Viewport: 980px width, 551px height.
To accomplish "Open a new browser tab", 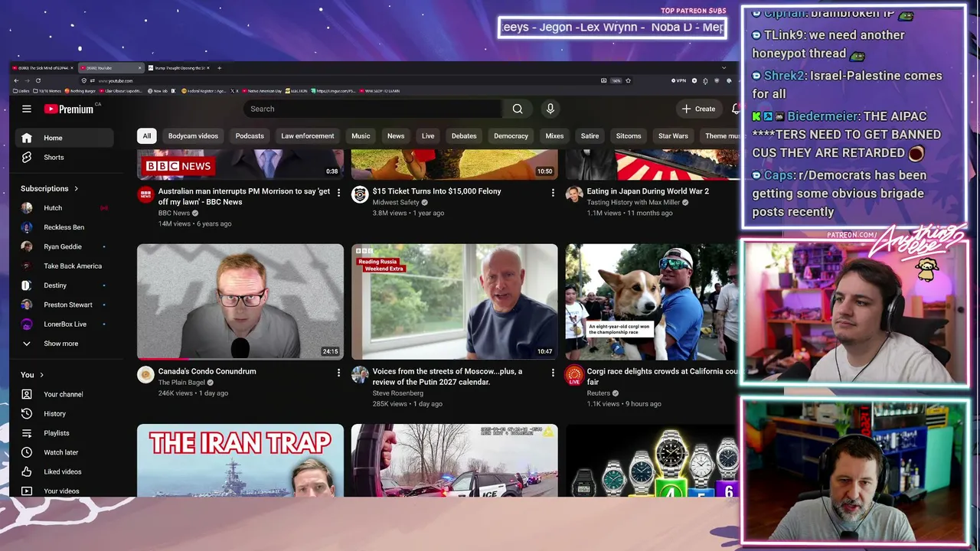I will [x=219, y=68].
